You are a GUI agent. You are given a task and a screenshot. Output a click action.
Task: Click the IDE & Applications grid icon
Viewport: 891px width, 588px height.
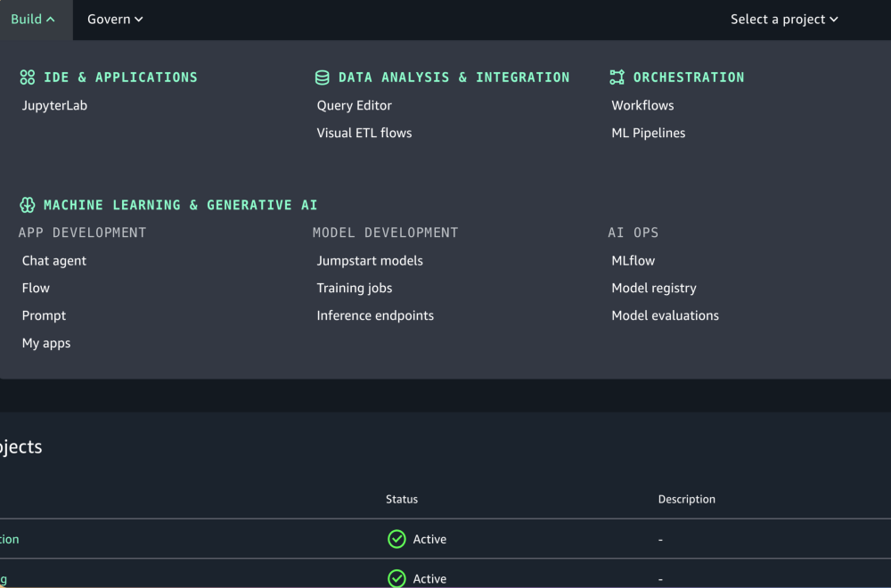pyautogui.click(x=28, y=78)
